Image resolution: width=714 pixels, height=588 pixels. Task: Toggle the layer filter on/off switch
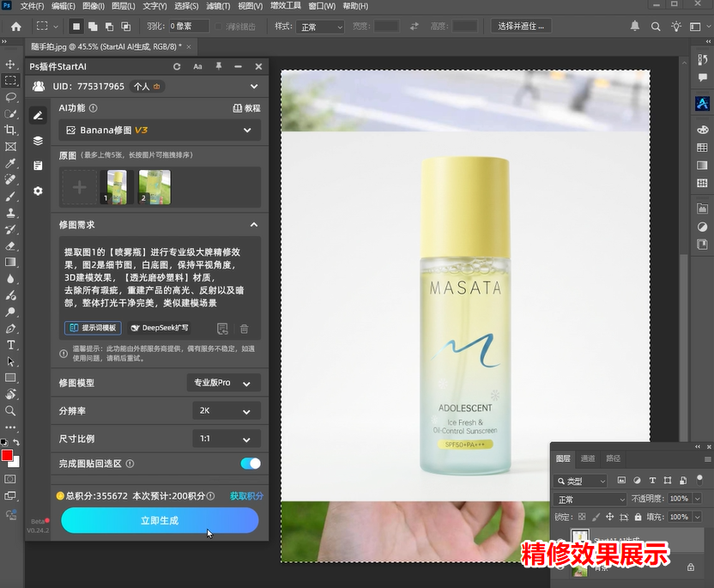click(700, 479)
